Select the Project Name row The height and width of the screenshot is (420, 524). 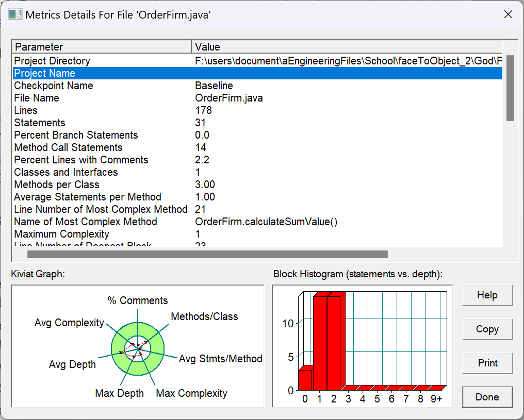pos(257,73)
